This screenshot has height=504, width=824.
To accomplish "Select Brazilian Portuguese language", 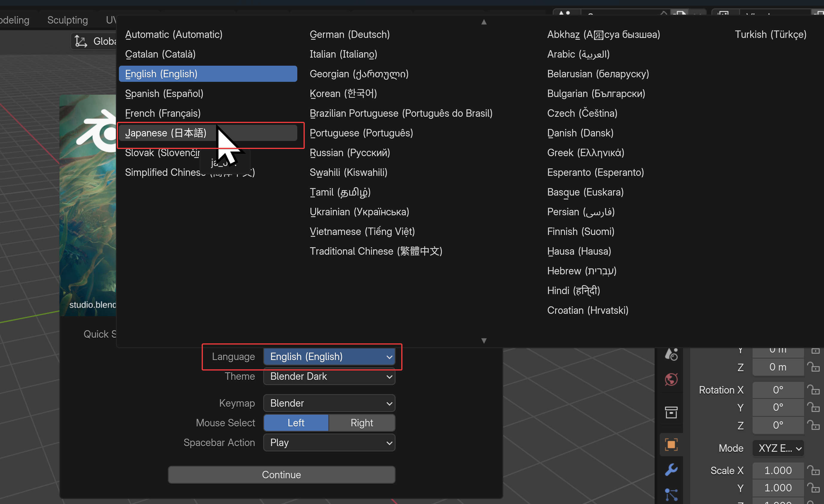I will point(401,113).
